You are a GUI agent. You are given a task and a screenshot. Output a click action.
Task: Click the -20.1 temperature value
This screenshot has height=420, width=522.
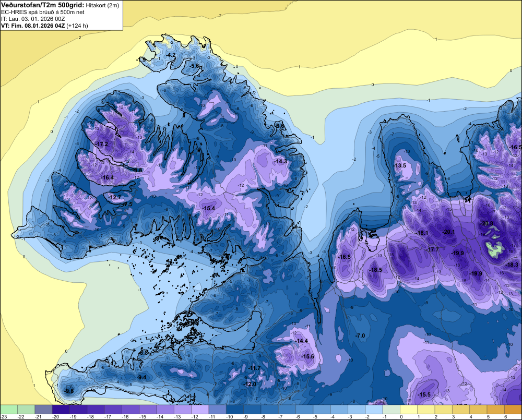(448, 232)
